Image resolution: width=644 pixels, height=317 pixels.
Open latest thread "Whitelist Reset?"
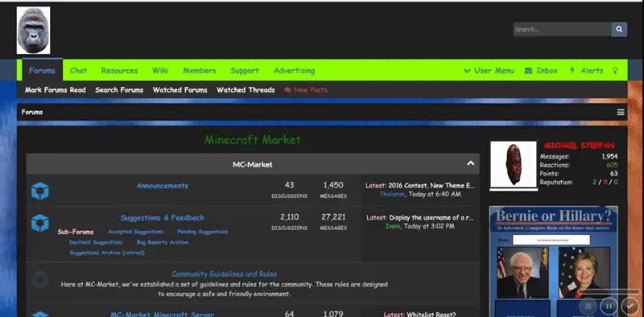pos(431,314)
